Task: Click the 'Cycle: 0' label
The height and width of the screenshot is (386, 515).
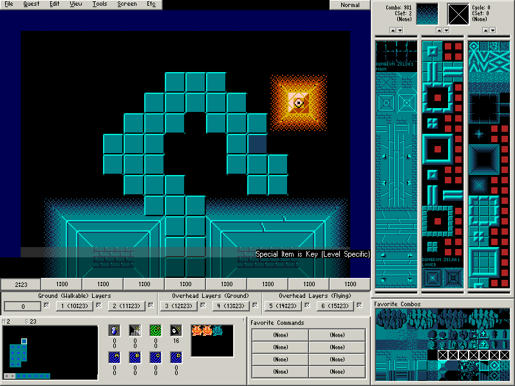Action: (480, 7)
